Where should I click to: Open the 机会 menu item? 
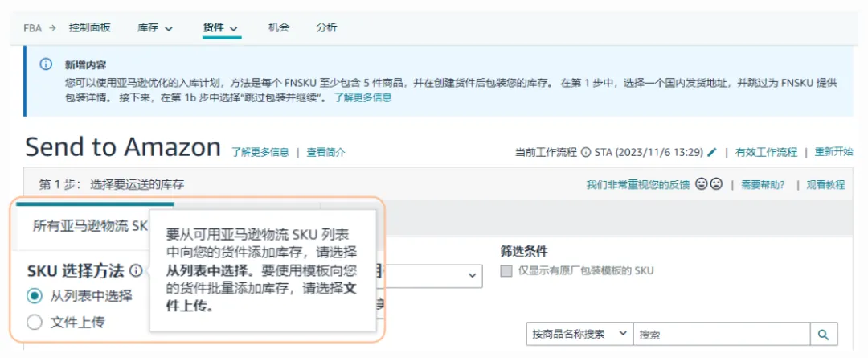(x=278, y=27)
